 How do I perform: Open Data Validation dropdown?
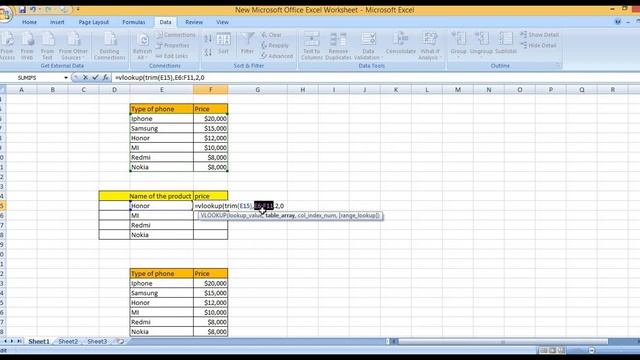pos(368,46)
